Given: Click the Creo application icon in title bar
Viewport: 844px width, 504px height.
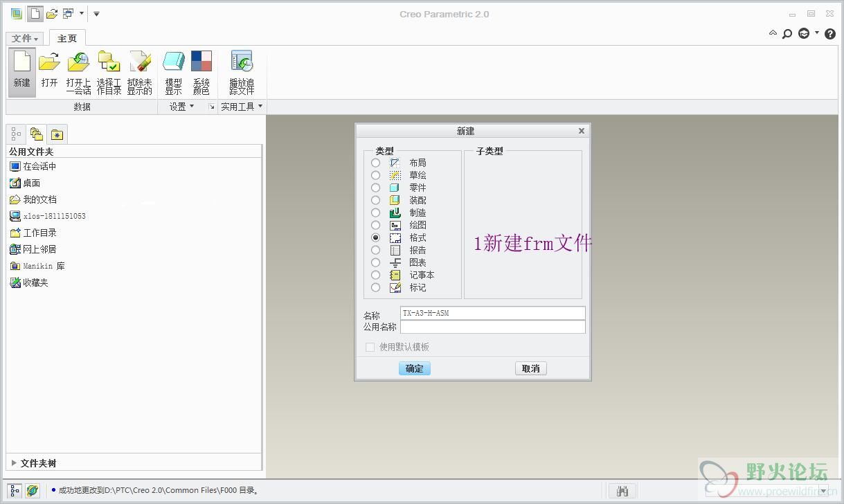Looking at the screenshot, I should (16, 14).
